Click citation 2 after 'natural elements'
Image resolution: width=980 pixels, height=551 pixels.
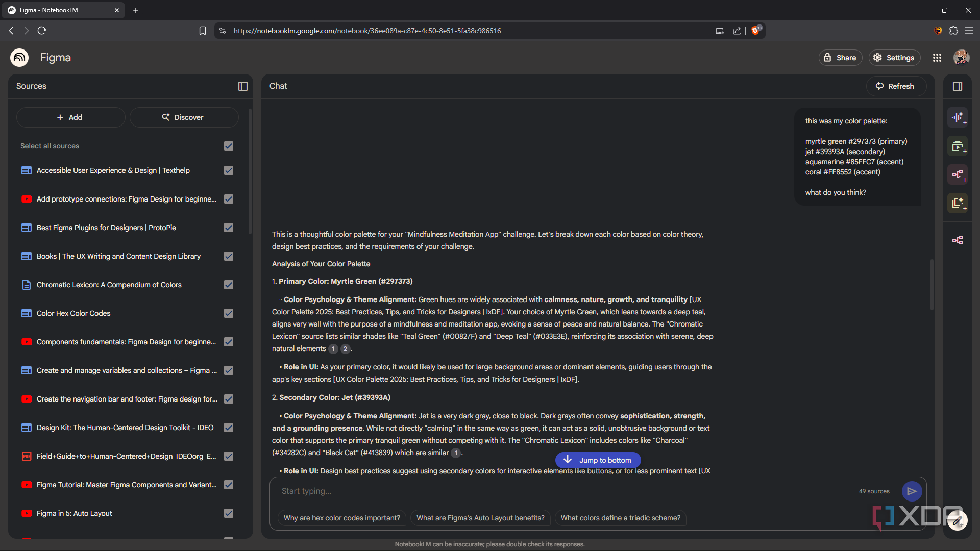[x=345, y=349]
